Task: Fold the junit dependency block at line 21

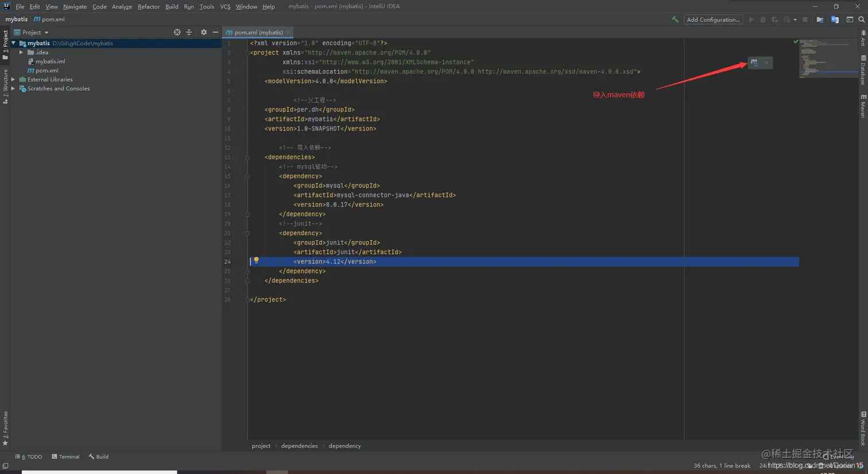Action: (247, 233)
